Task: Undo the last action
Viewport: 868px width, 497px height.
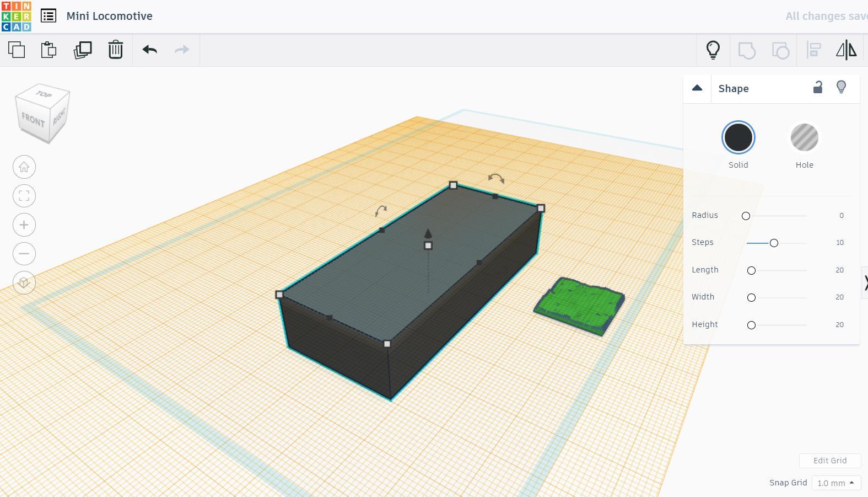Action: [150, 50]
